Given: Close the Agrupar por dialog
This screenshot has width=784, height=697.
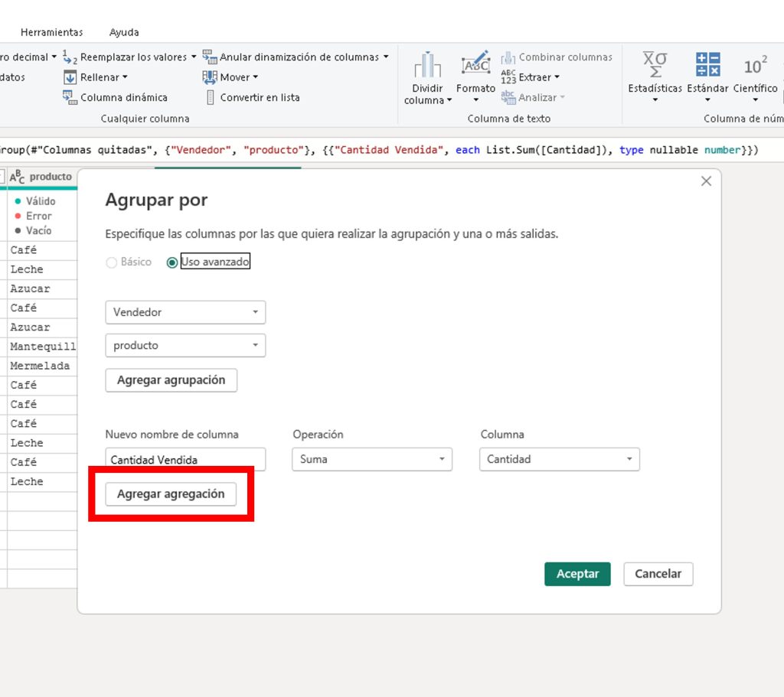Looking at the screenshot, I should (x=706, y=181).
